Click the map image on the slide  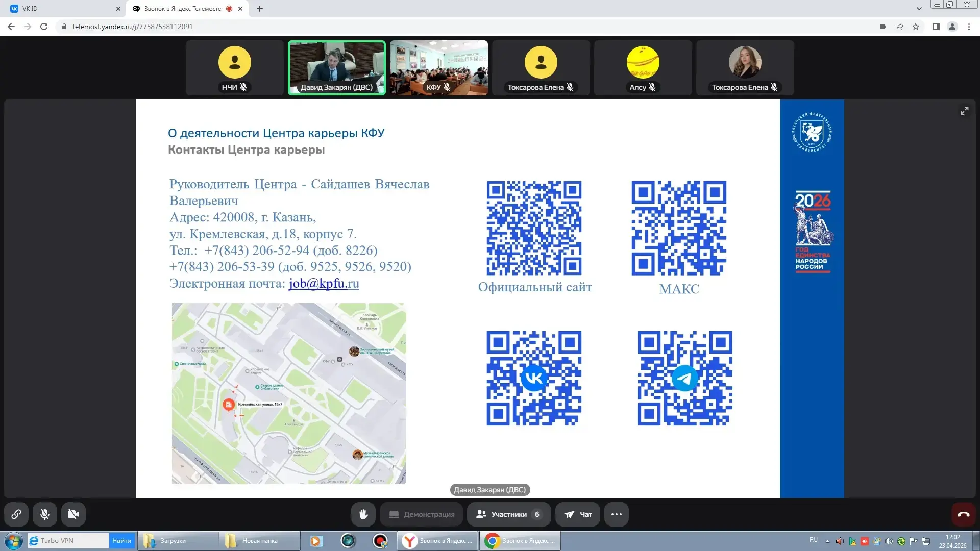click(x=289, y=393)
